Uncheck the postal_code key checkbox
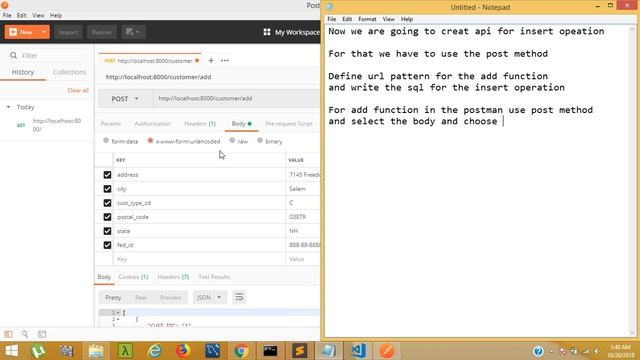640x360 pixels. point(107,217)
